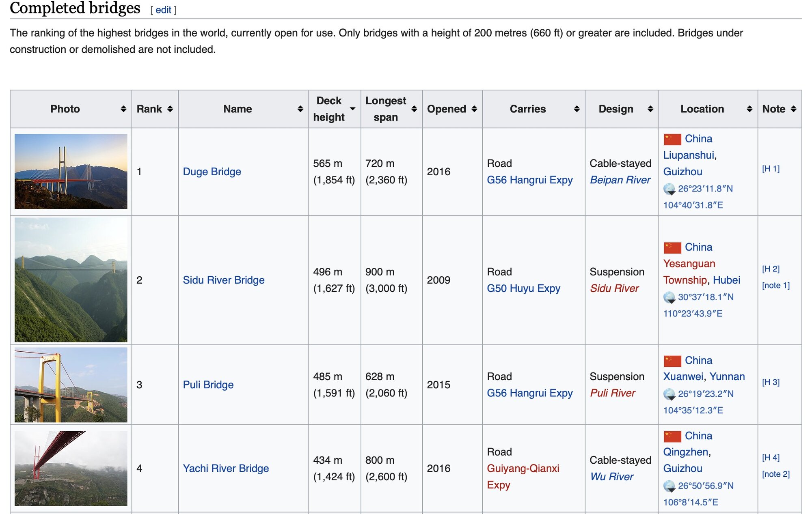Click China flag in Yachi River Bridge row
The width and height of the screenshot is (812, 514).
point(672,437)
